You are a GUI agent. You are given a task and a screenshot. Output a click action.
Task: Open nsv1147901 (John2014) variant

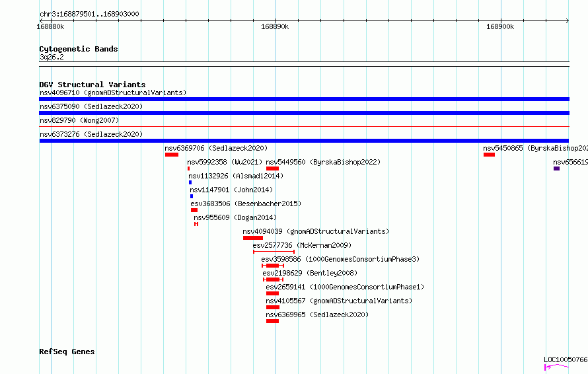click(231, 190)
